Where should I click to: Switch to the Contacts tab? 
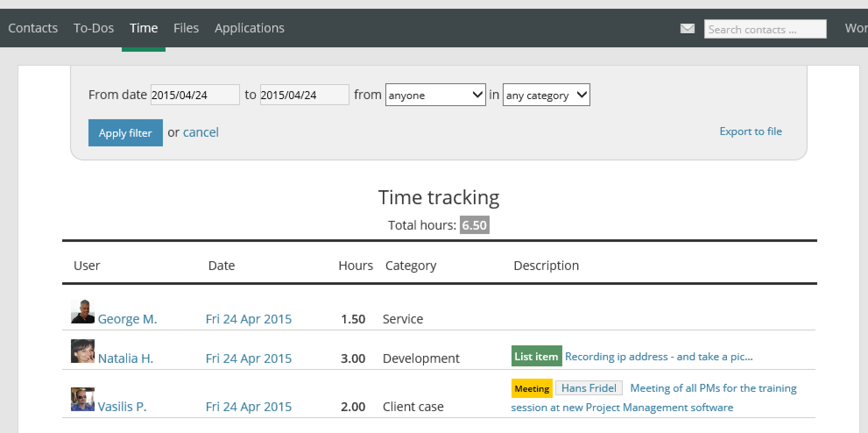33,28
